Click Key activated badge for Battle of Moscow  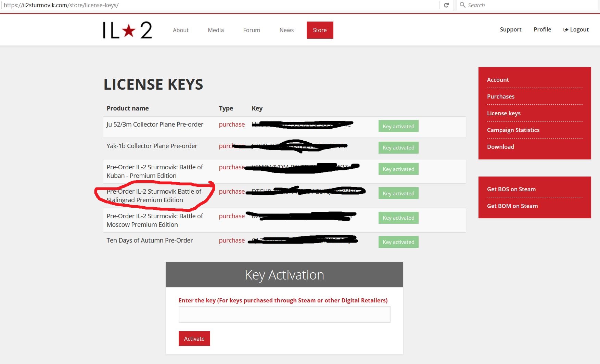point(398,218)
